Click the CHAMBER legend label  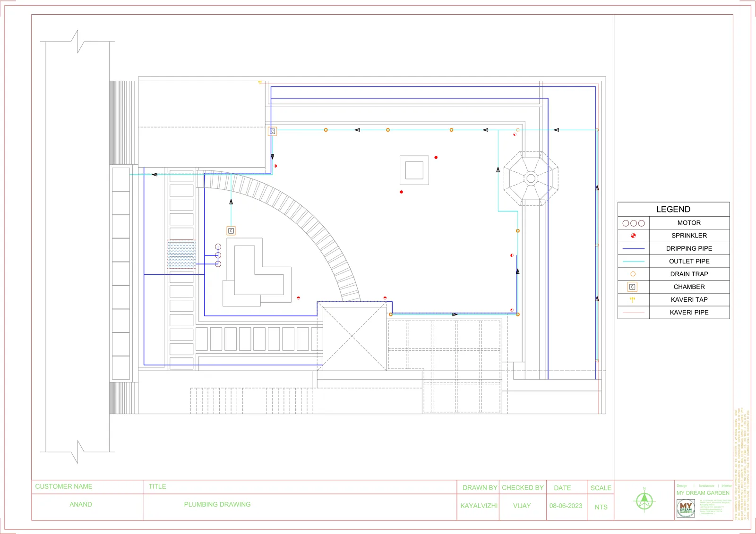click(x=689, y=287)
